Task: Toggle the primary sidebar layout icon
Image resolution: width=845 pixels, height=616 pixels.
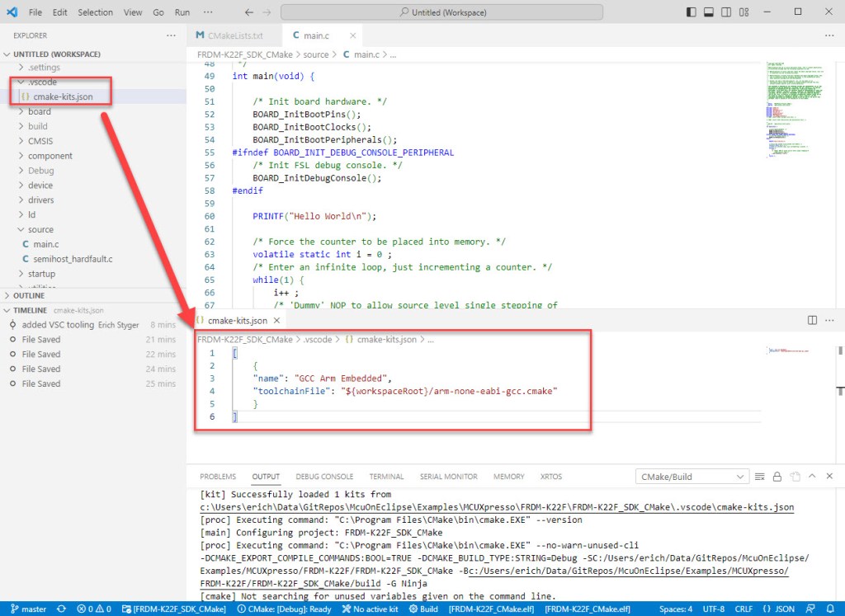Action: (x=691, y=12)
